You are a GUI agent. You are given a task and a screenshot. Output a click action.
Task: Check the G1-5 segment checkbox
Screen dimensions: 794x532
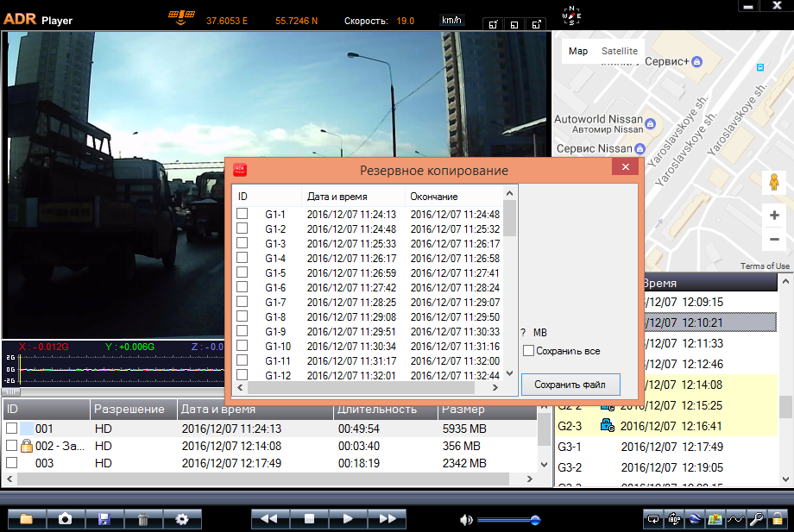242,272
